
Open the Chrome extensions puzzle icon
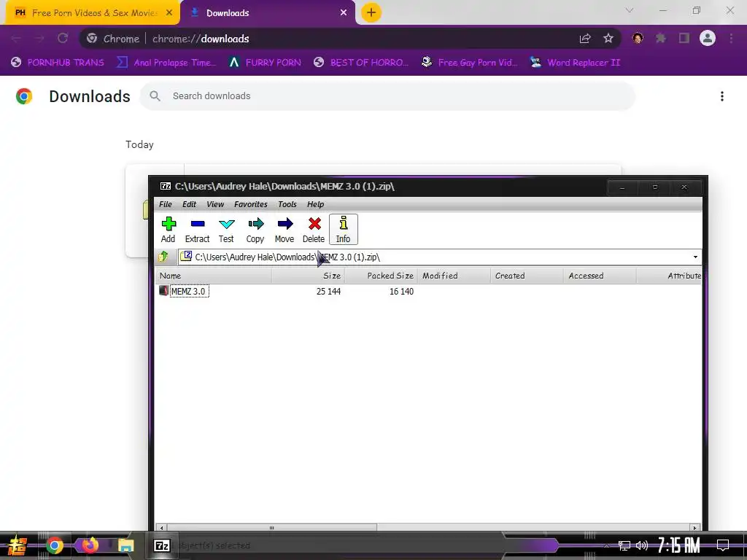pyautogui.click(x=661, y=38)
